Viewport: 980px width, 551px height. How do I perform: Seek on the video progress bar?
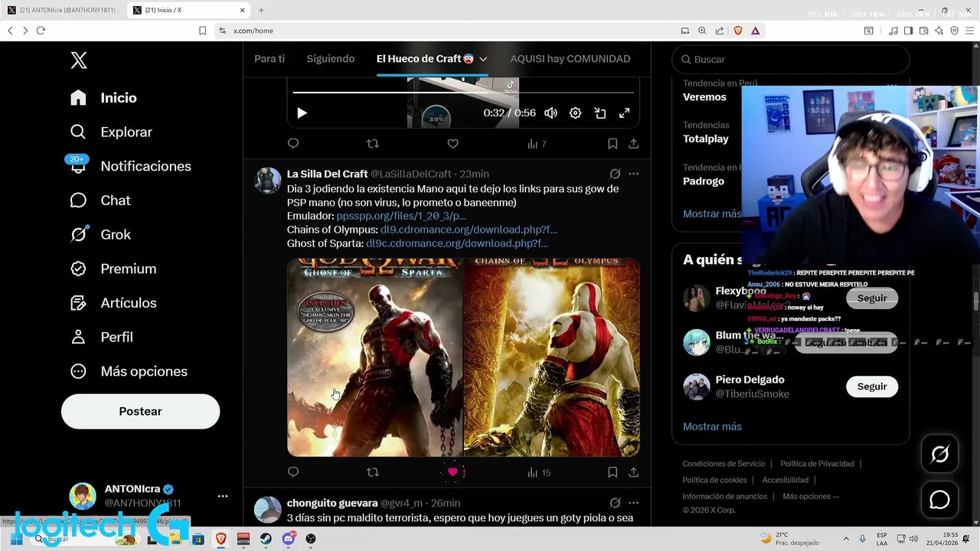pos(463,93)
